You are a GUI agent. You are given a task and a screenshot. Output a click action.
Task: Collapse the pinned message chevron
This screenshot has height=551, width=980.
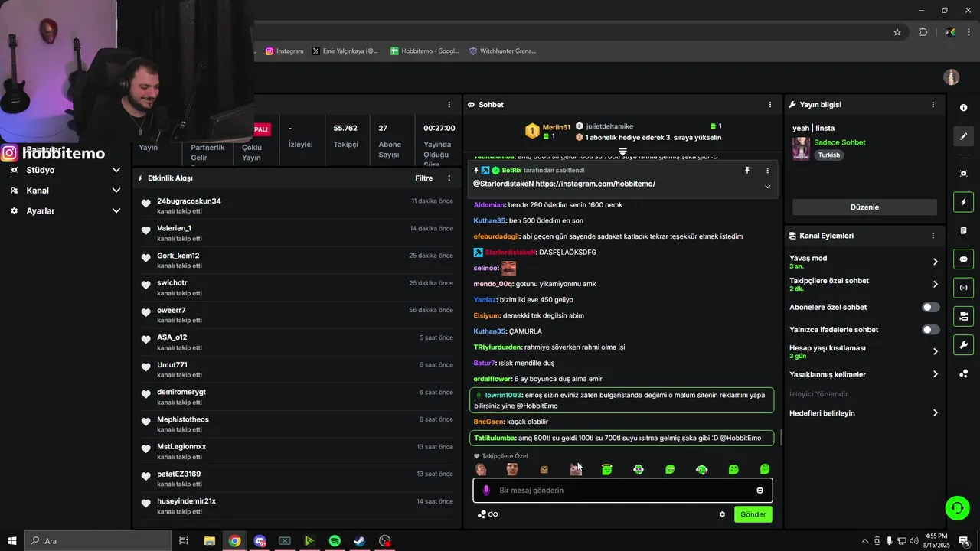(x=767, y=187)
